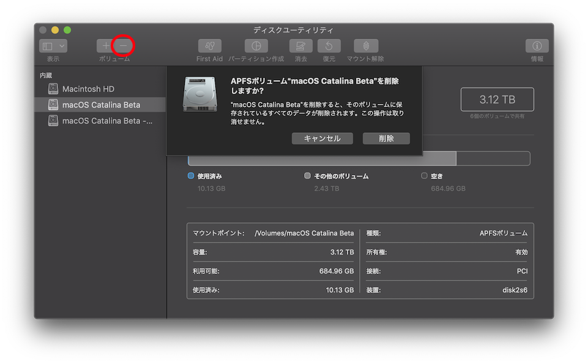Click the 利用可能 684.96 GB table value
The image size is (588, 364).
click(337, 271)
